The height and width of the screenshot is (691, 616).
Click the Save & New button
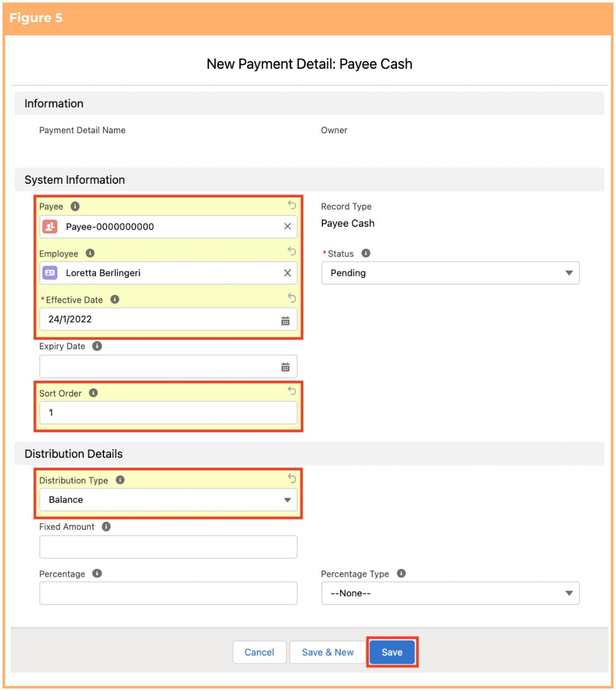(x=328, y=652)
